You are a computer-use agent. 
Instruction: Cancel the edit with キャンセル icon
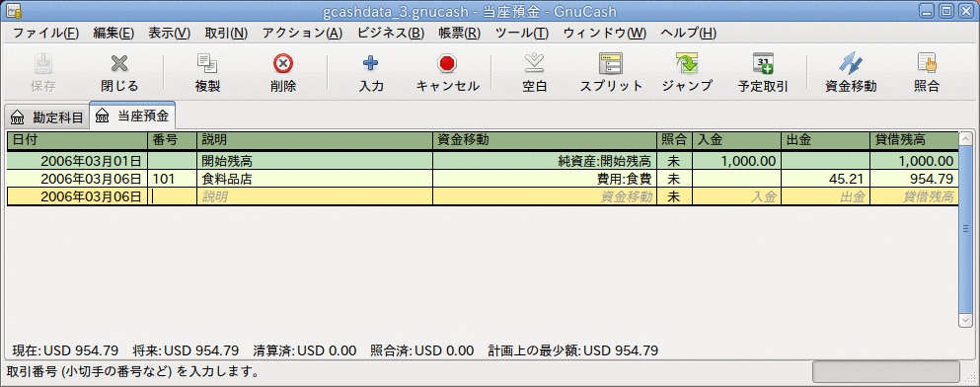coord(447,63)
